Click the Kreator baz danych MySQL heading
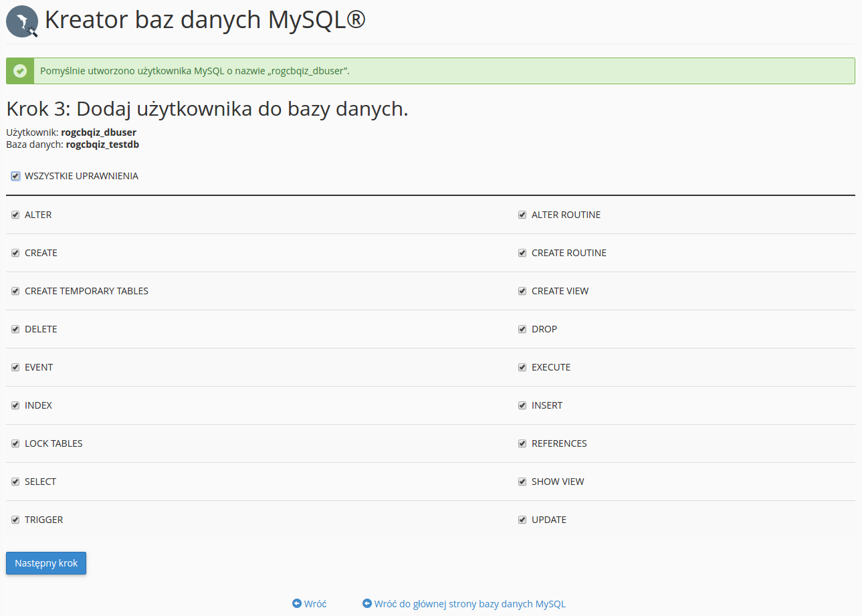Screen dimensions: 862x616 205,20
